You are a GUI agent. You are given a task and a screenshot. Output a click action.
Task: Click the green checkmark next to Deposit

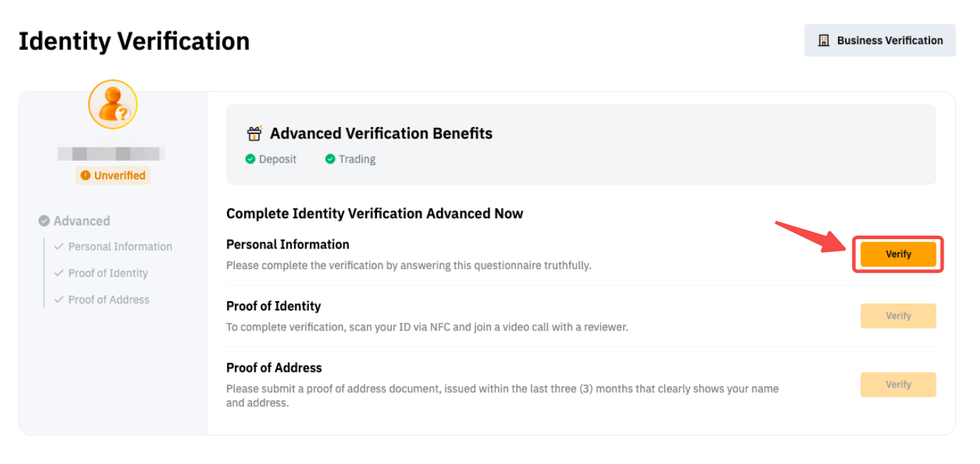[x=251, y=159]
